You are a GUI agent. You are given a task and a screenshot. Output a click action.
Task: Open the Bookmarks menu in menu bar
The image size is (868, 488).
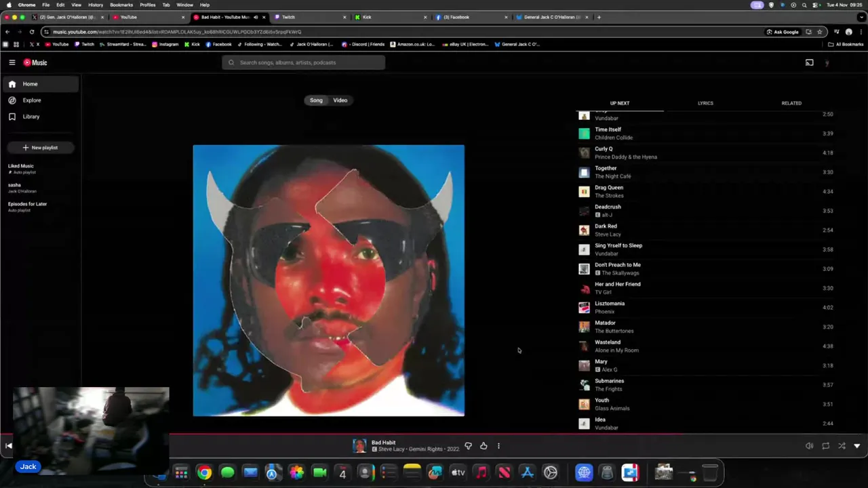121,5
